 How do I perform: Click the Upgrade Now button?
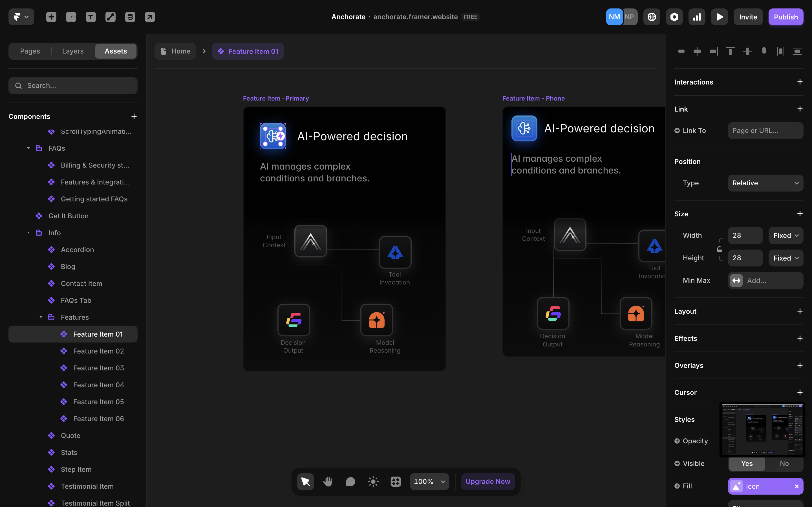487,482
